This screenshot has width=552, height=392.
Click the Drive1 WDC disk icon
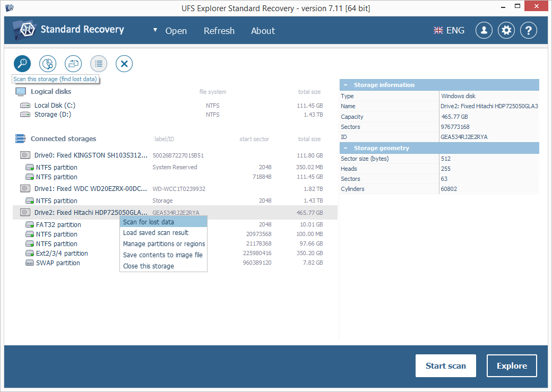tap(25, 189)
